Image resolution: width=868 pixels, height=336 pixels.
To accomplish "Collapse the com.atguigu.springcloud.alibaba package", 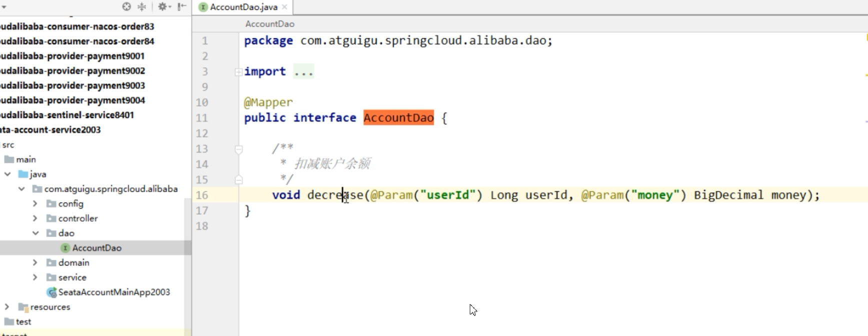I will coord(22,189).
